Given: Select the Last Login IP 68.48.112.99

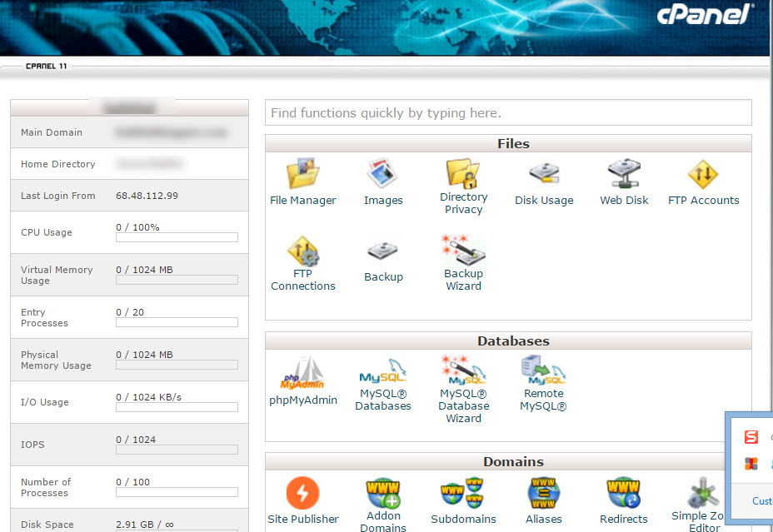Looking at the screenshot, I should pos(147,196).
